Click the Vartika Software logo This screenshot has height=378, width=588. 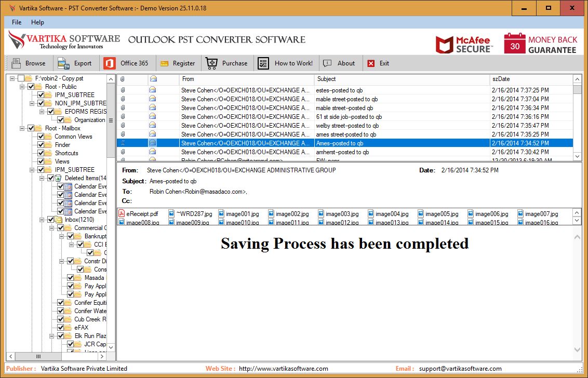pos(64,40)
